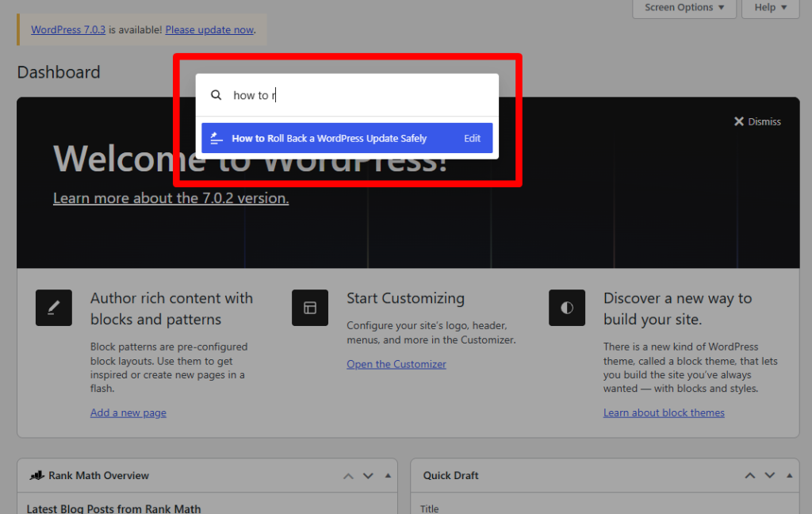This screenshot has height=514, width=812.
Task: Click the post icon beside Roll Back result
Action: click(216, 138)
